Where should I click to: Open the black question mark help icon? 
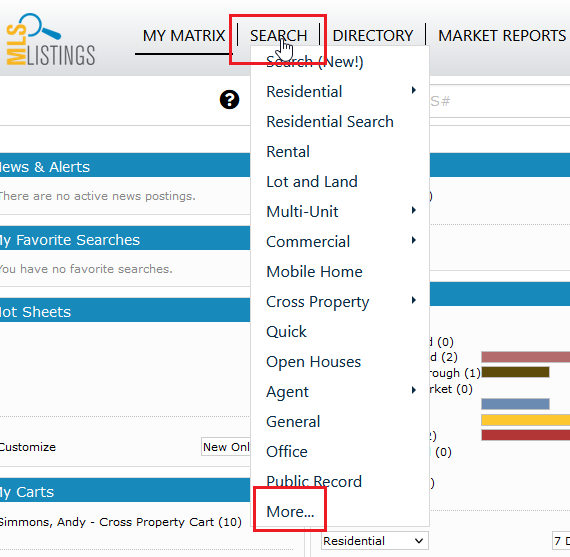229,100
